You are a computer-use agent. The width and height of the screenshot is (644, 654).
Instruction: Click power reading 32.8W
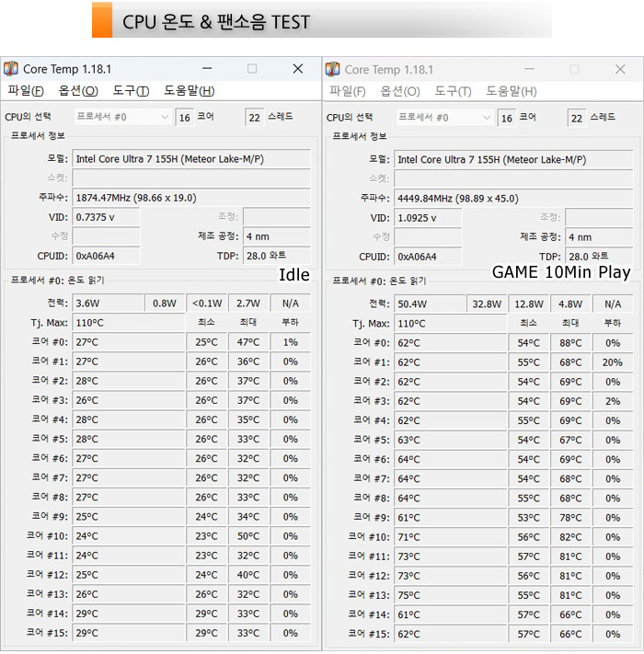click(x=487, y=304)
